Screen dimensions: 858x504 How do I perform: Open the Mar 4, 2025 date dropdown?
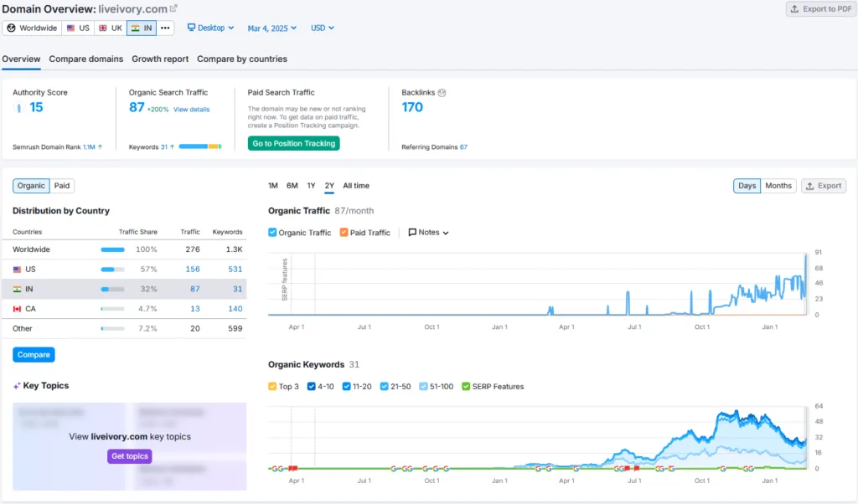pos(272,28)
